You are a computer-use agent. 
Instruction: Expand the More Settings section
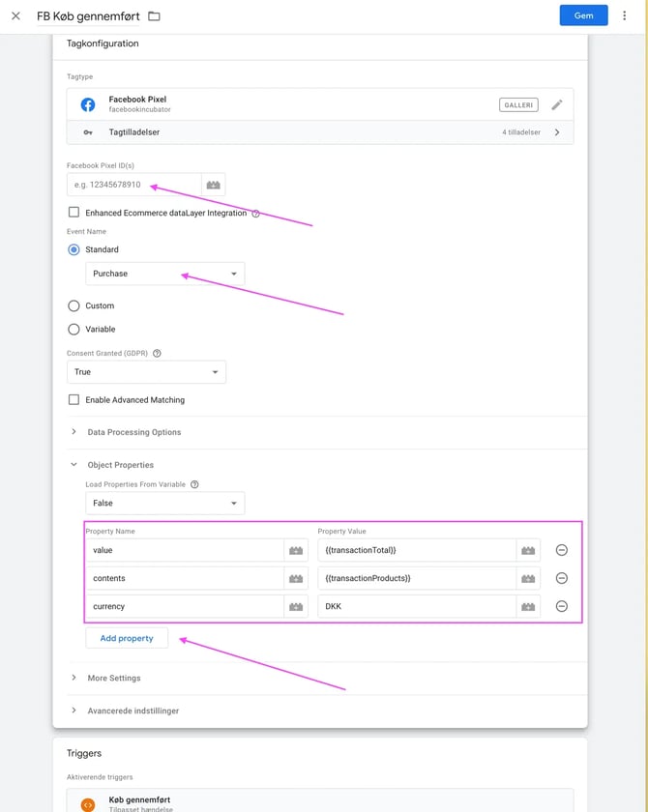coord(113,679)
